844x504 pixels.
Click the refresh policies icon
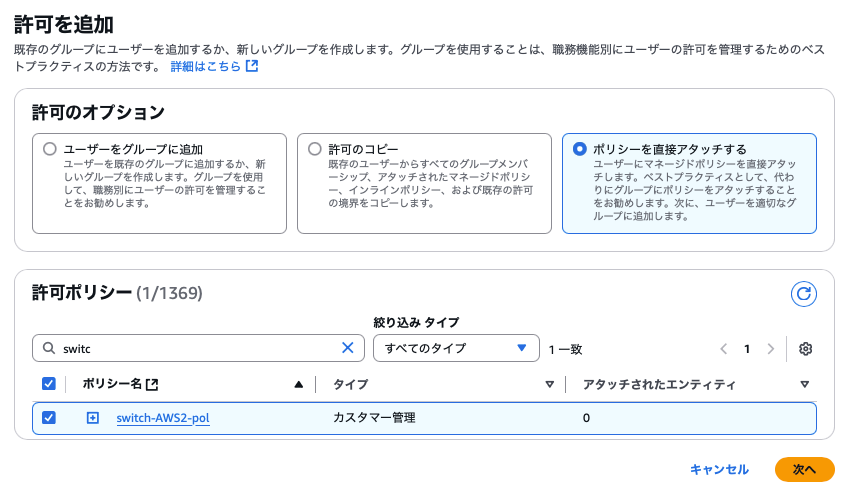[x=804, y=293]
